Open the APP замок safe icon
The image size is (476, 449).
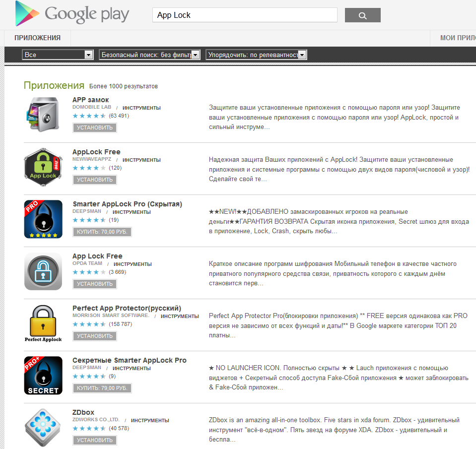(x=43, y=115)
